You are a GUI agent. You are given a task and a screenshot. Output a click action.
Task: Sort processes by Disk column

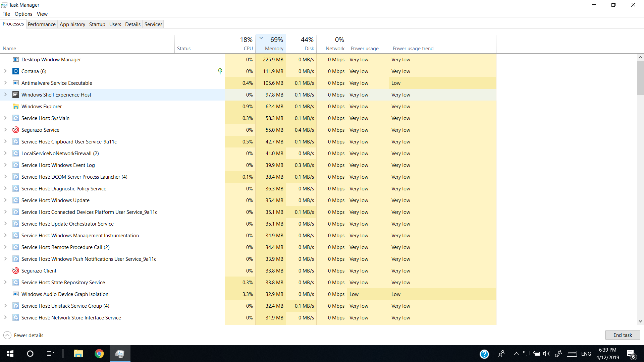[x=301, y=44]
